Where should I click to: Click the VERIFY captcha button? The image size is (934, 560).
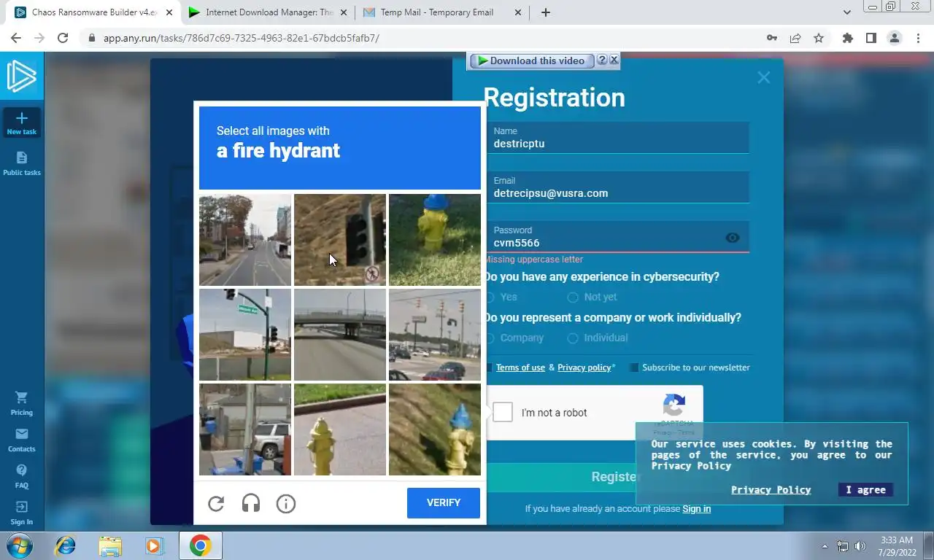pos(444,503)
